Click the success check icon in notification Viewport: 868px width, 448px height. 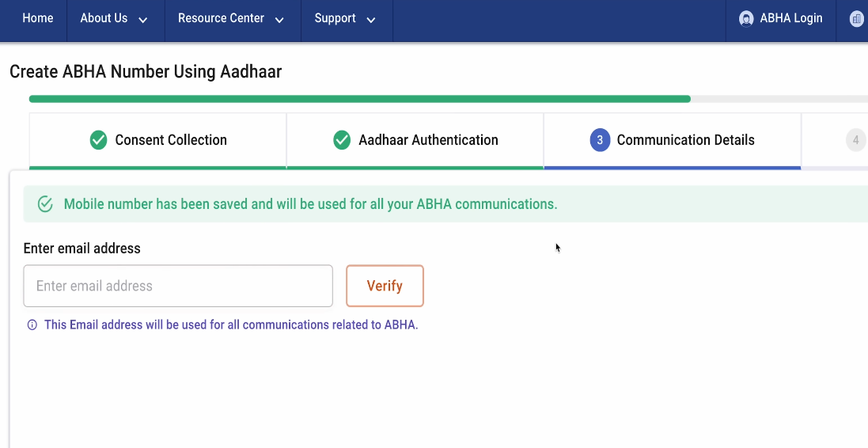(x=45, y=204)
